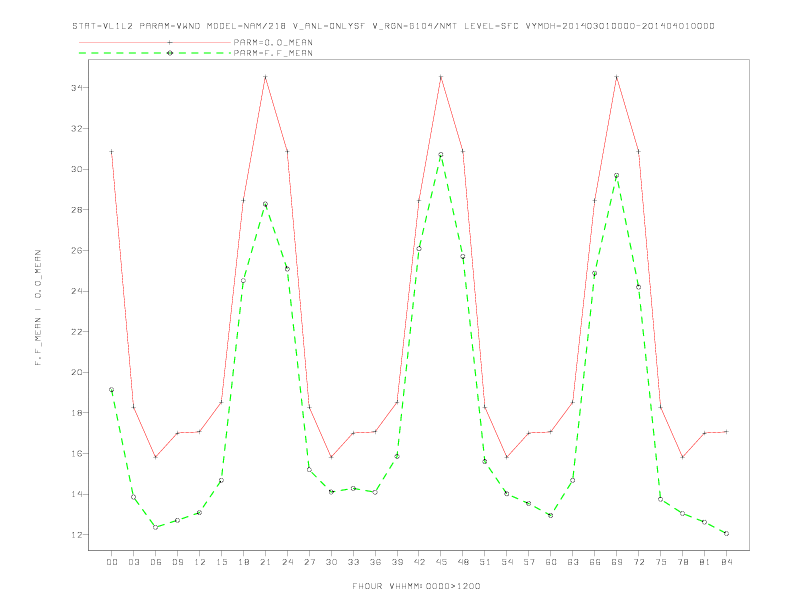
Task: Click the red solid line legend sample
Action: 155,42
